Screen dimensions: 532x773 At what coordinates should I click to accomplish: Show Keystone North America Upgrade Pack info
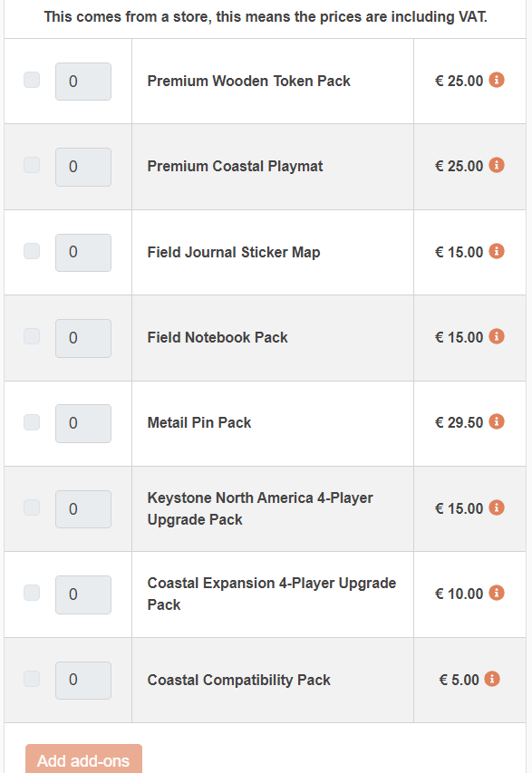(497, 507)
